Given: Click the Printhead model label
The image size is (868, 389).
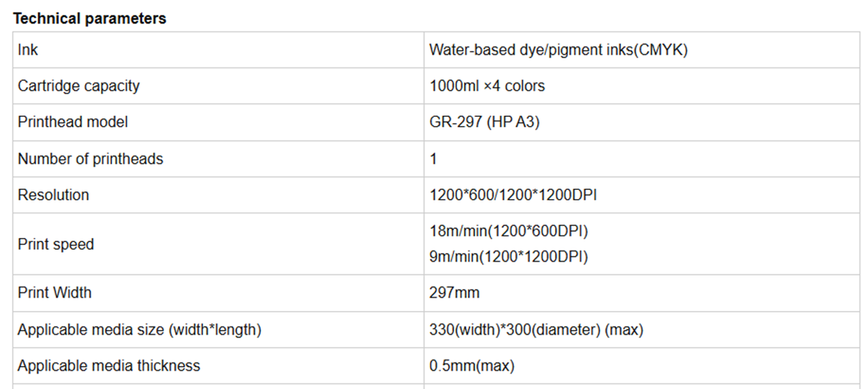Looking at the screenshot, I should pos(73,122).
